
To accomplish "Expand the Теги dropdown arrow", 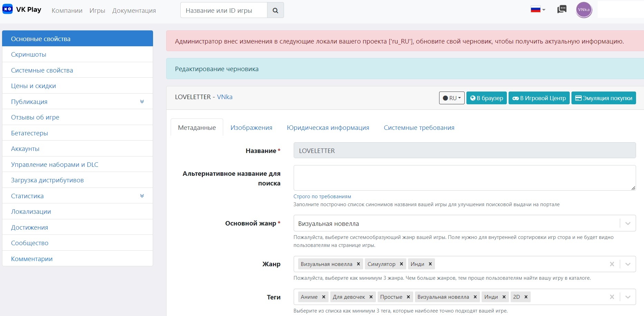I will click(x=628, y=297).
